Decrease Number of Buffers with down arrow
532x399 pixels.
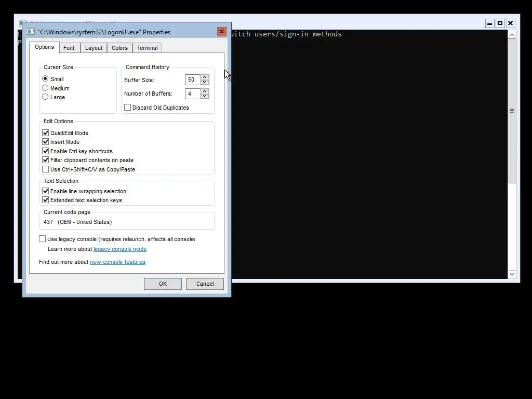204,96
